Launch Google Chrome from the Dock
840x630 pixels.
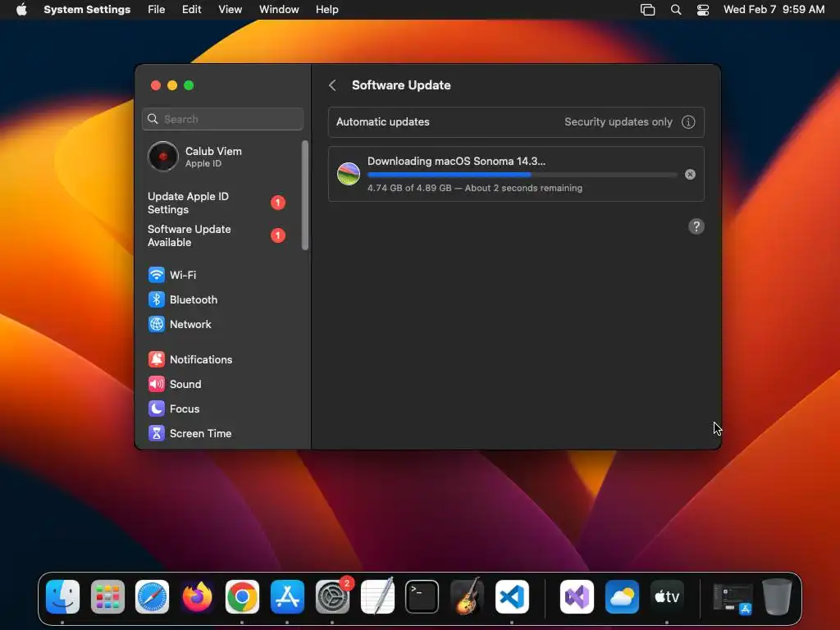click(x=242, y=596)
